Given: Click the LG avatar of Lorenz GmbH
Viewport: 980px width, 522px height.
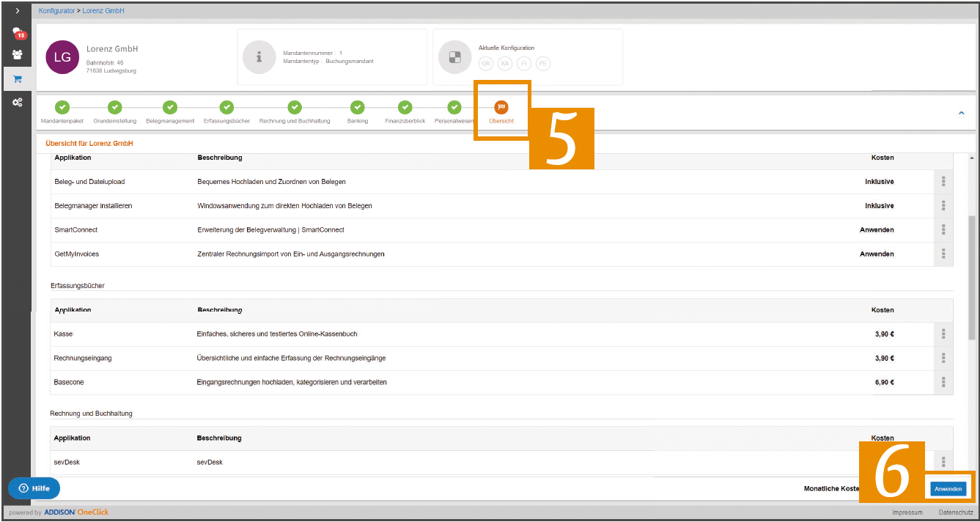Looking at the screenshot, I should click(x=62, y=58).
